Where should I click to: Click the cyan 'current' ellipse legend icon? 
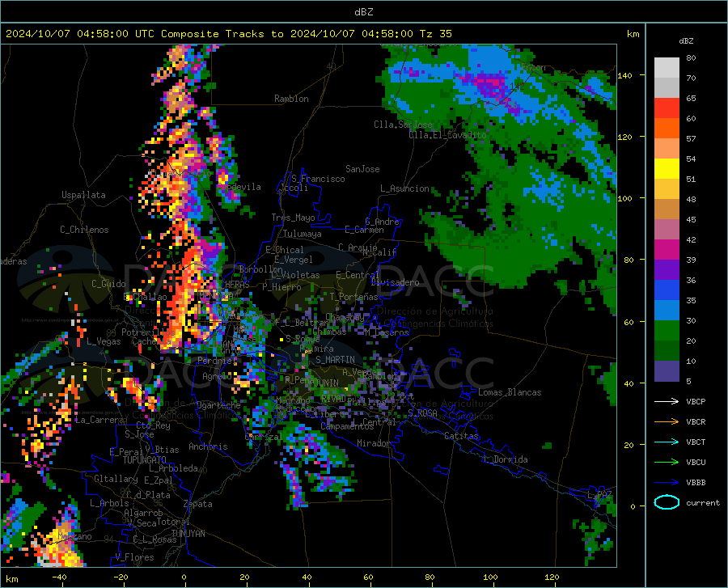coord(667,502)
